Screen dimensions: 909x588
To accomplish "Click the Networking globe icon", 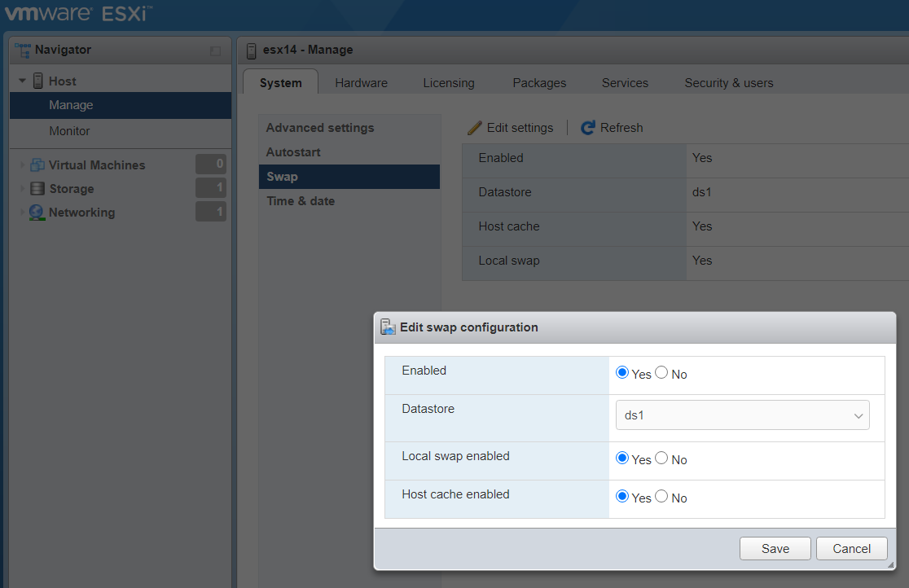I will pos(37,213).
